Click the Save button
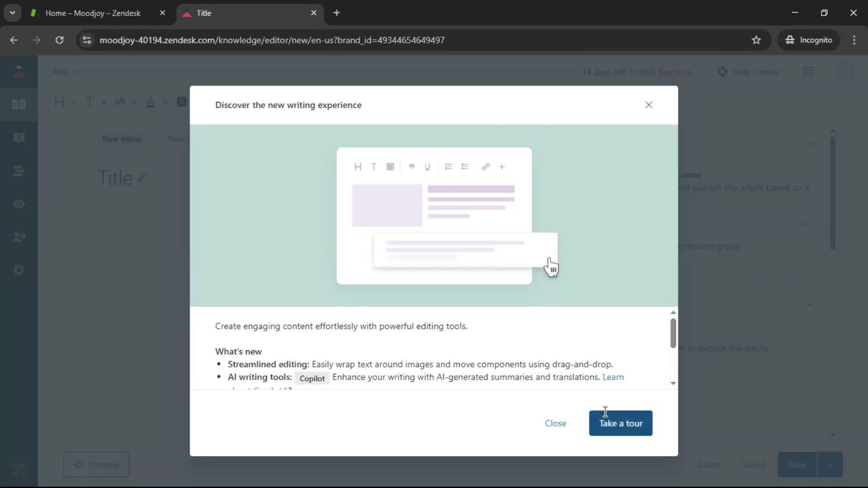 [x=797, y=465]
